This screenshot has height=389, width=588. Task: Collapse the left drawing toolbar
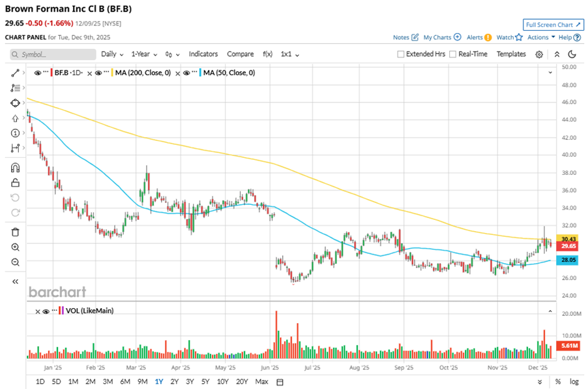tap(15, 281)
